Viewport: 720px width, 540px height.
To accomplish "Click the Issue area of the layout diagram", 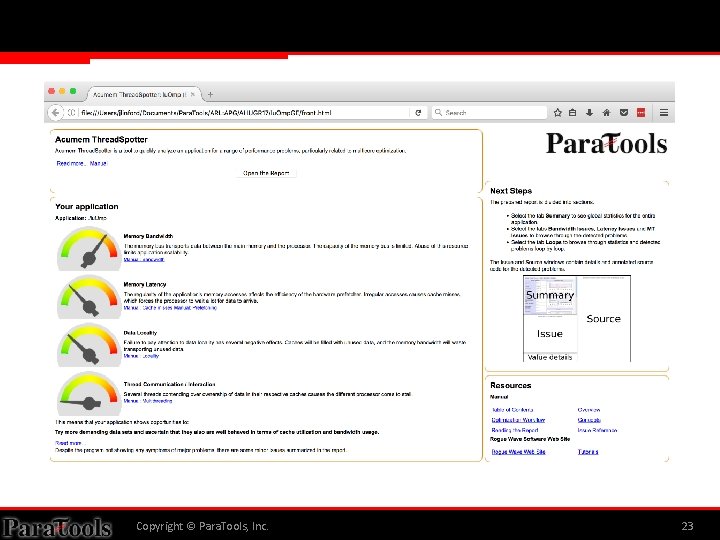I will click(x=550, y=334).
